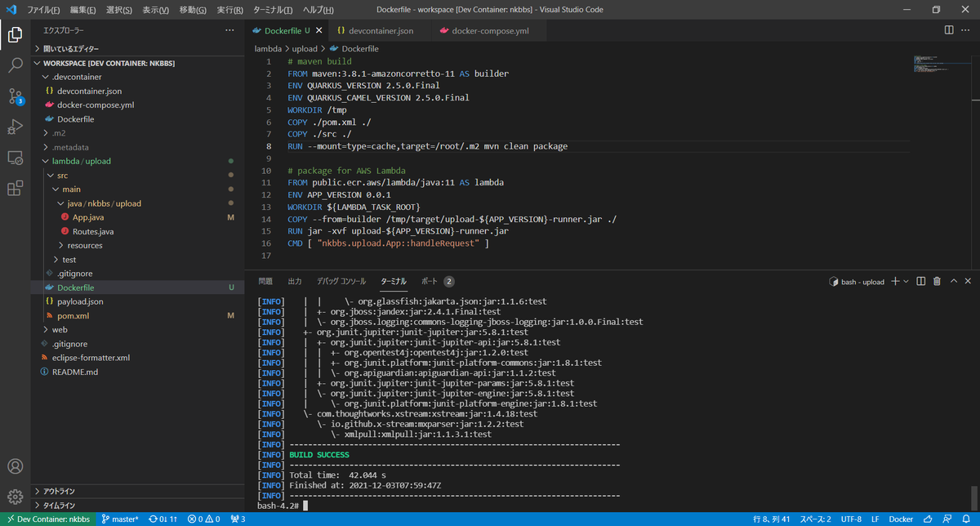This screenshot has height=526, width=980.
Task: Open errors and warnings count in status bar
Action: (203, 519)
